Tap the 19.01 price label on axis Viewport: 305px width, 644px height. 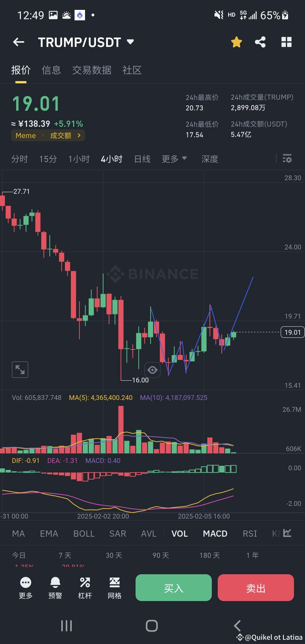click(292, 332)
